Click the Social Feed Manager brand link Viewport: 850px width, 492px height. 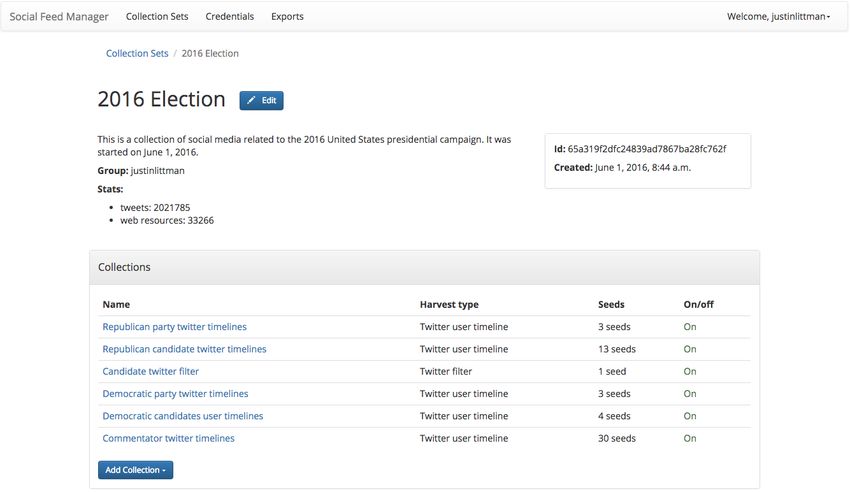tap(59, 16)
